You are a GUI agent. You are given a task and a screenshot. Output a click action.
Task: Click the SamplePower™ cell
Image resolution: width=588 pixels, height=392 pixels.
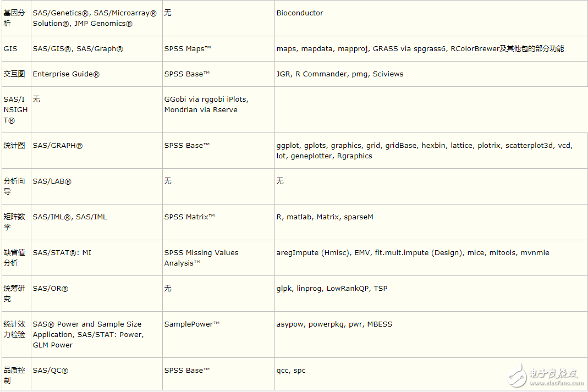click(192, 324)
